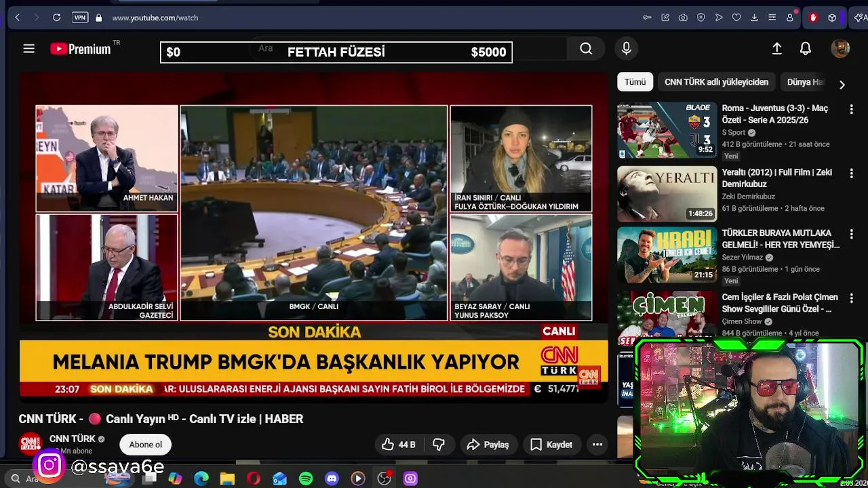Open Roma - Juventus video thumbnail

(x=667, y=130)
